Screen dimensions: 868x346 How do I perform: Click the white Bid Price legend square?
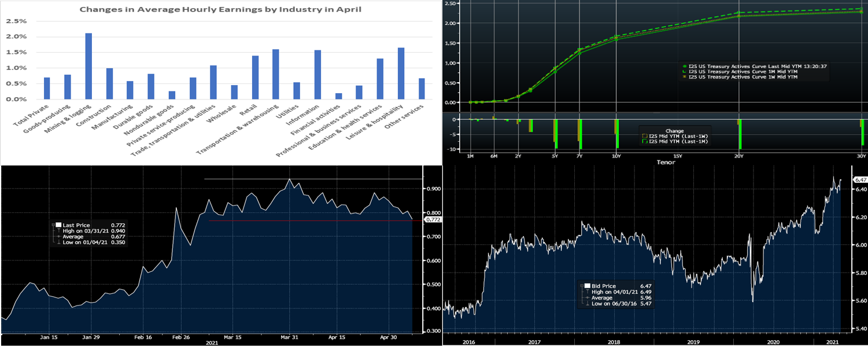coord(588,286)
